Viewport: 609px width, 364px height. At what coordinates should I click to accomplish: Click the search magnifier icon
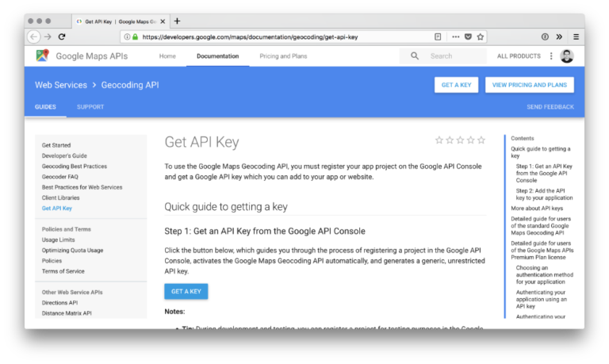[414, 56]
